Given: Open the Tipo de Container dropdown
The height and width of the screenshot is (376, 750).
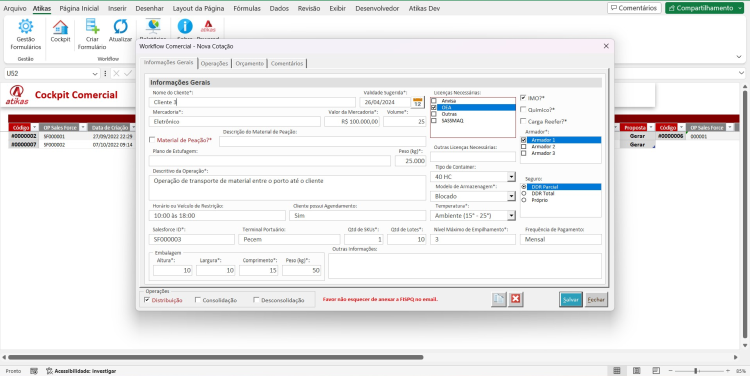Looking at the screenshot, I should (x=511, y=177).
